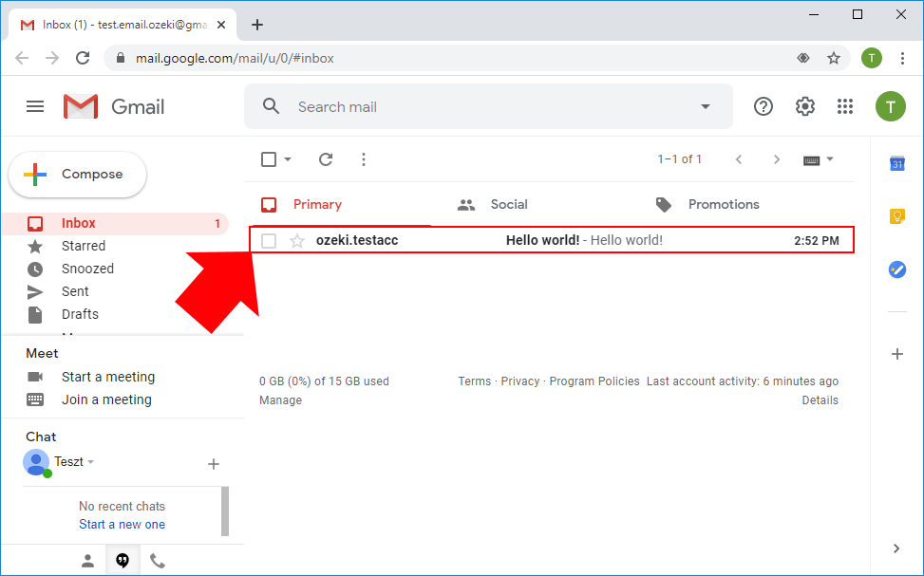The image size is (924, 576).
Task: Open the Settings gear icon
Action: click(x=805, y=106)
